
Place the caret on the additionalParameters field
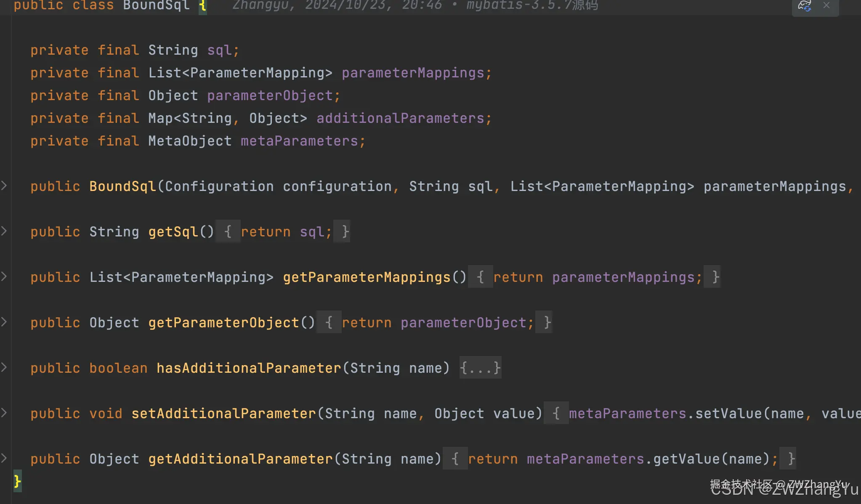400,118
